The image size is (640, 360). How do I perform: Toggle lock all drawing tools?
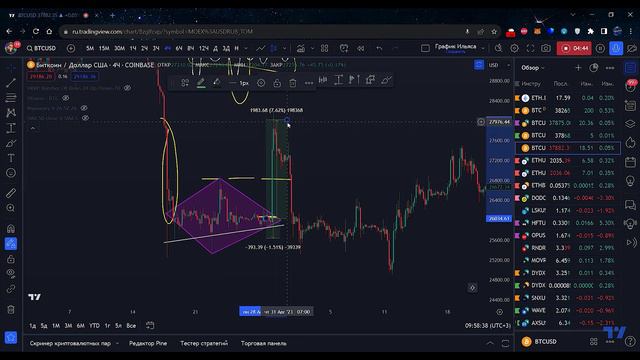click(x=11, y=259)
